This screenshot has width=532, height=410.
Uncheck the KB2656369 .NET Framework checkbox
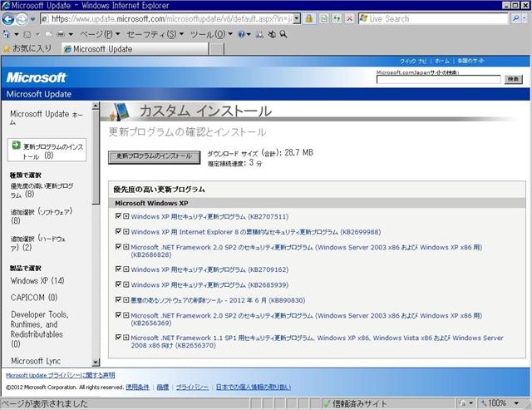pyautogui.click(x=118, y=315)
